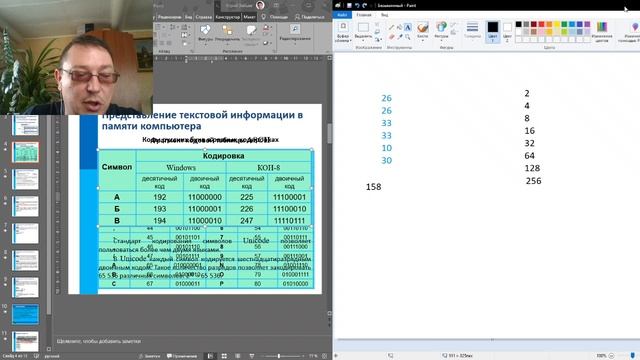Click the Rotate icon in Paint image group
Screen dimensions: 640x360
tap(378, 40)
